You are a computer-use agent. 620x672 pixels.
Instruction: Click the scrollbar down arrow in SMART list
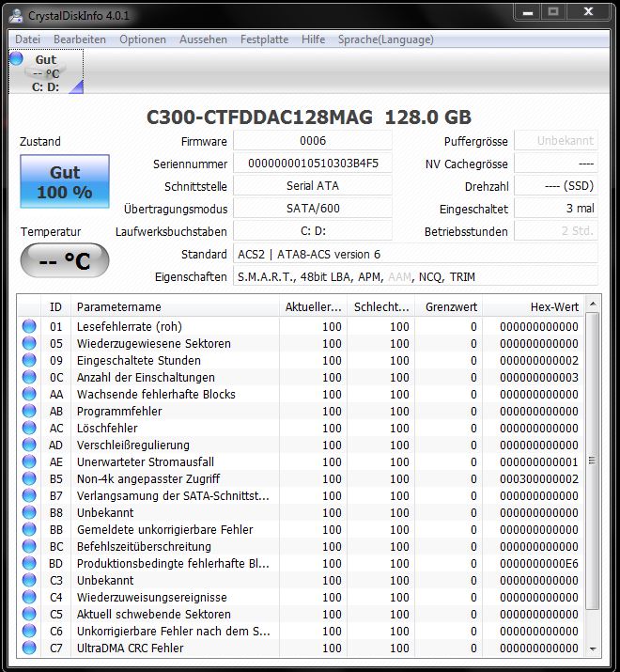[x=593, y=649]
